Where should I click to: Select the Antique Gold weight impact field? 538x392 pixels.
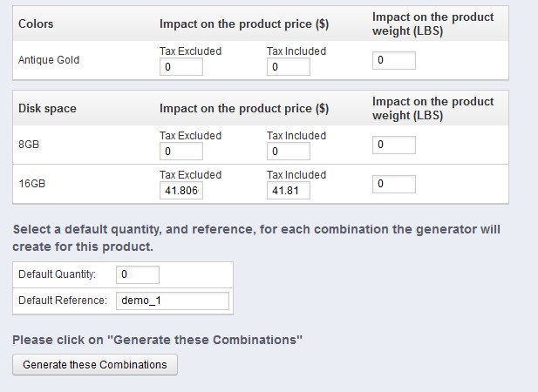[x=393, y=61]
